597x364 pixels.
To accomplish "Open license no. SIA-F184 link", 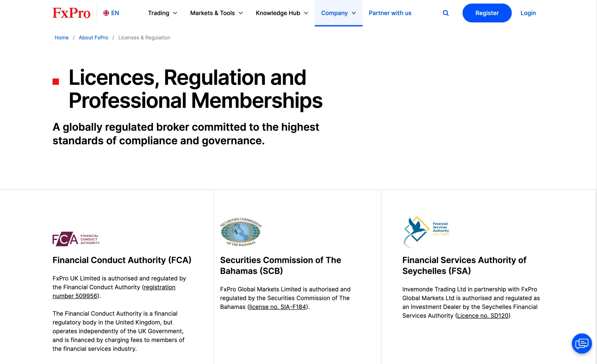I will 278,307.
